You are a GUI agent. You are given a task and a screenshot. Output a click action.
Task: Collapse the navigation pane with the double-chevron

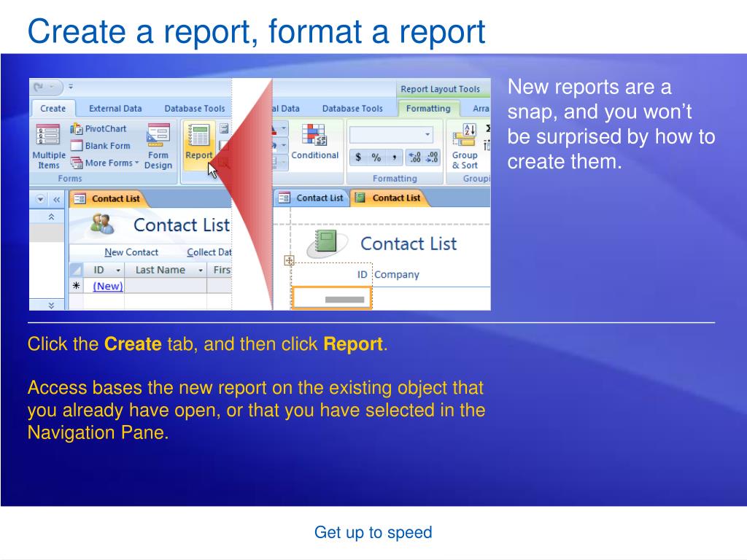57,200
